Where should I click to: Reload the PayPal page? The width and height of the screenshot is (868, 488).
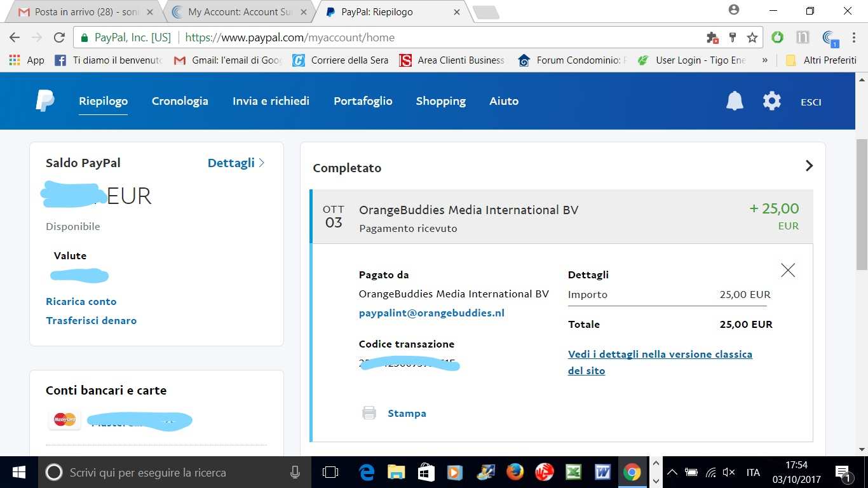(59, 37)
